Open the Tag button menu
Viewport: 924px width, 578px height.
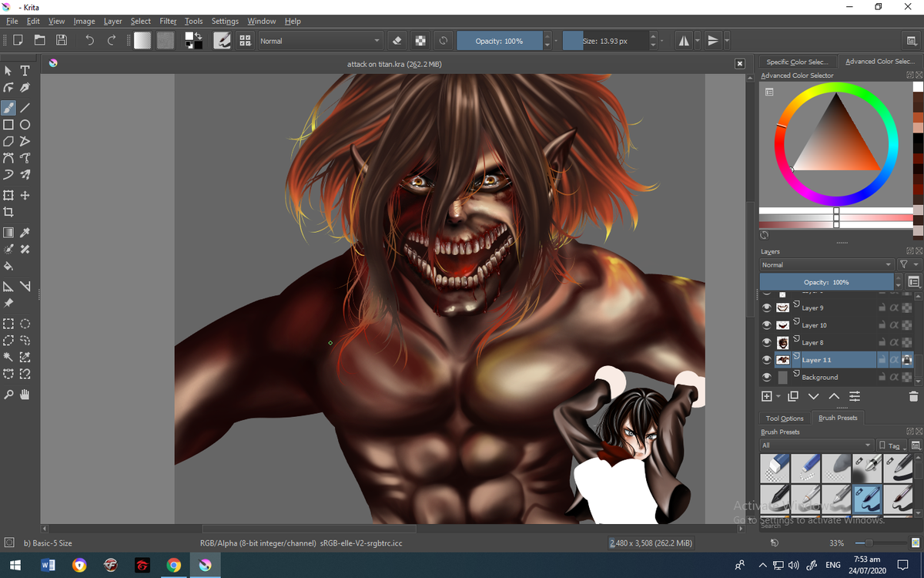point(892,445)
